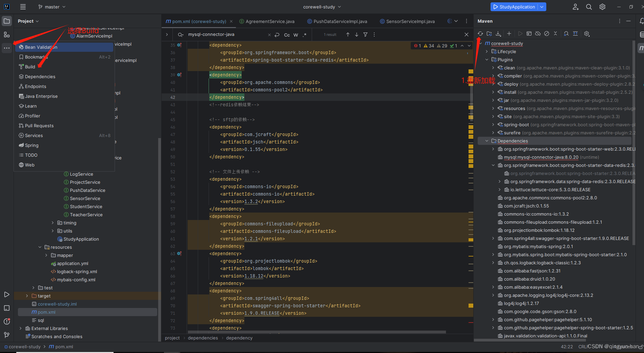Open Code With Me icon
644x353 pixels.
pyautogui.click(x=575, y=7)
